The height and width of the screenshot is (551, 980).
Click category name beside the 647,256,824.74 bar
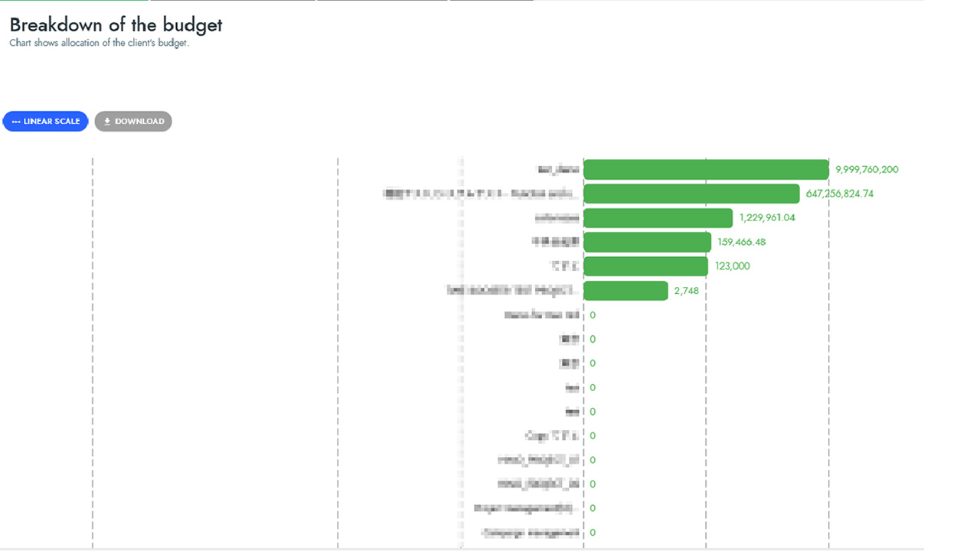tap(481, 194)
